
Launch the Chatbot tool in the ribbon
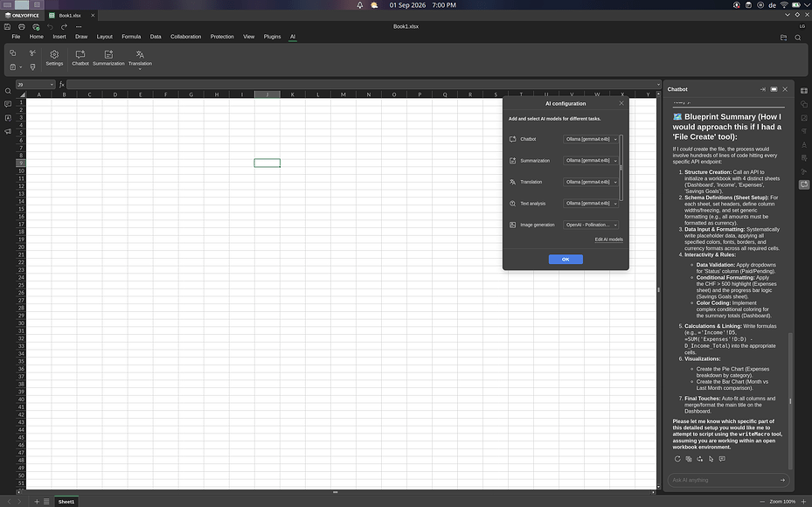tap(80, 58)
